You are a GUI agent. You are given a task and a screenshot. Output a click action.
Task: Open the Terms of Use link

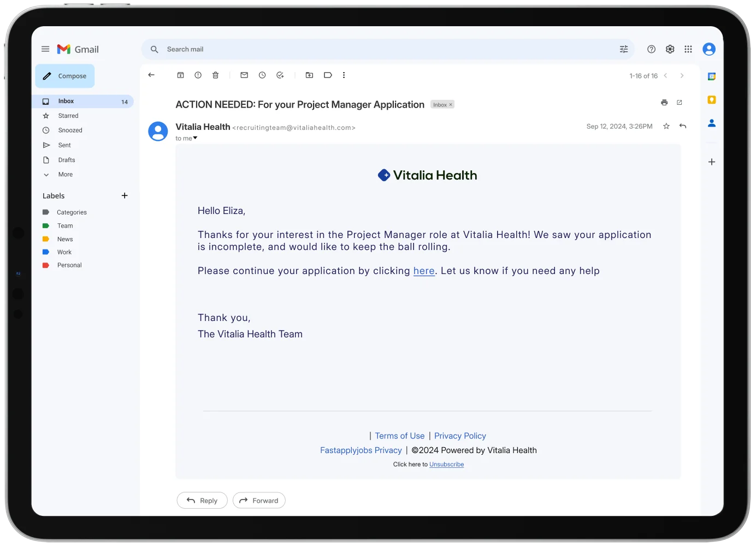tap(400, 436)
